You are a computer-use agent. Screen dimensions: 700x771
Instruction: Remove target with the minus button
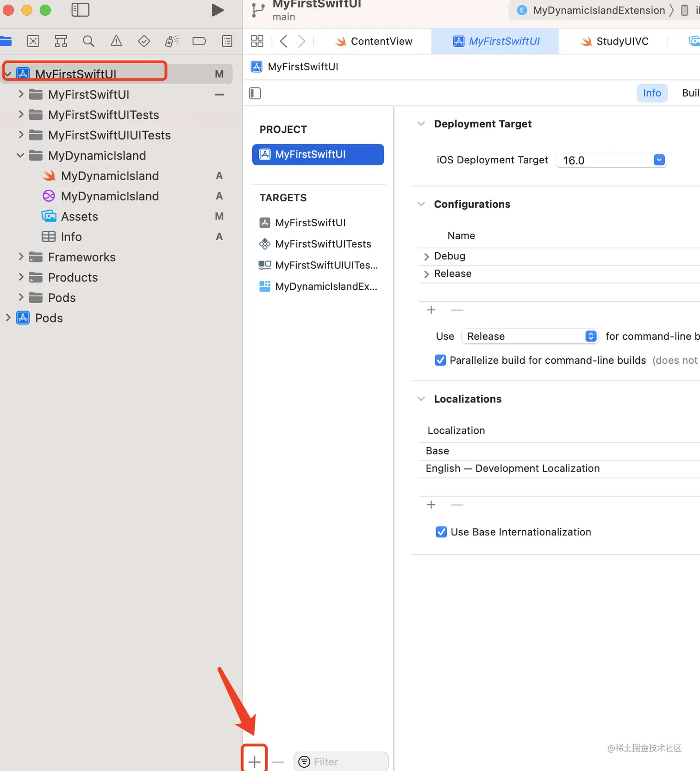[x=277, y=761]
